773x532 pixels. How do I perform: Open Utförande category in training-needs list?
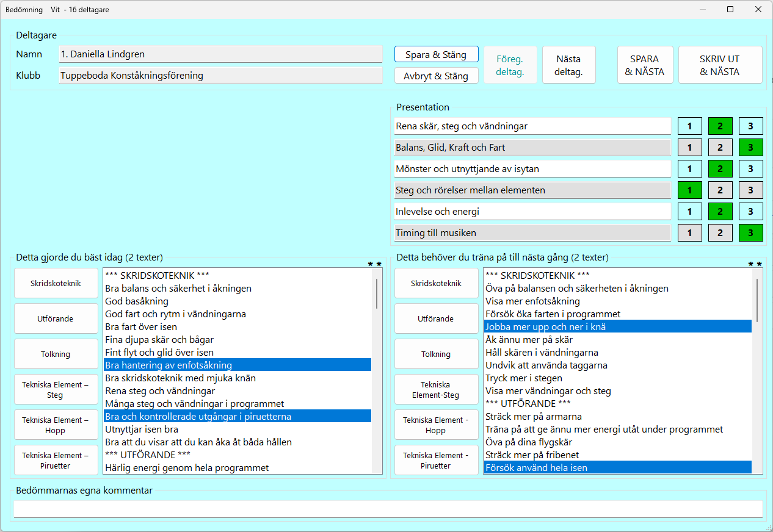point(437,318)
